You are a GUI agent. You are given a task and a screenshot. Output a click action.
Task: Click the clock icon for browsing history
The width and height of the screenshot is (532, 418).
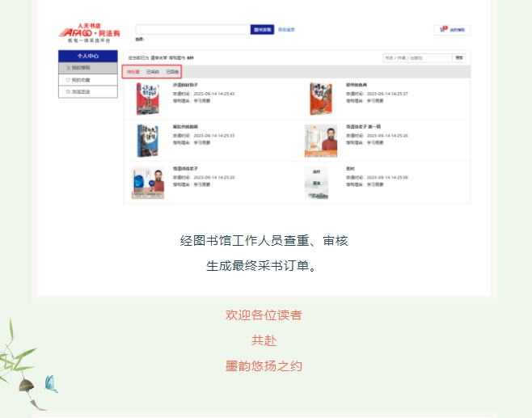pos(68,92)
